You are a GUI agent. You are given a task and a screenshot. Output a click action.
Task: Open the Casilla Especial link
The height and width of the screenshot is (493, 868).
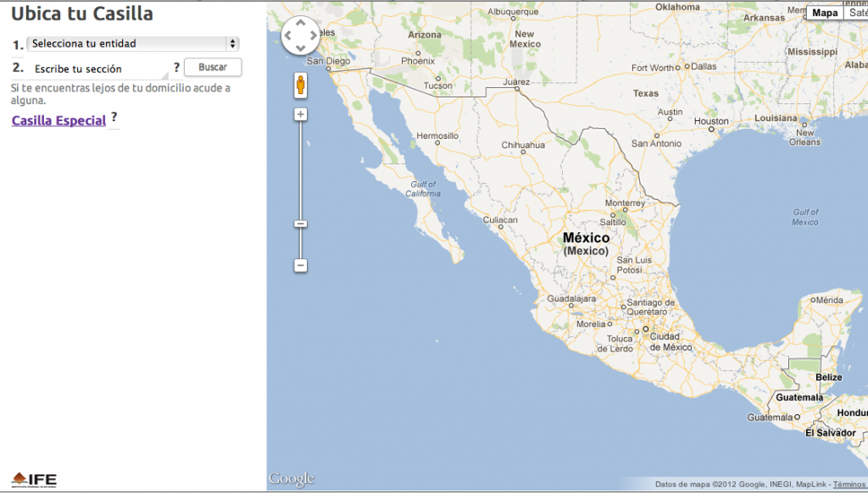coord(58,120)
